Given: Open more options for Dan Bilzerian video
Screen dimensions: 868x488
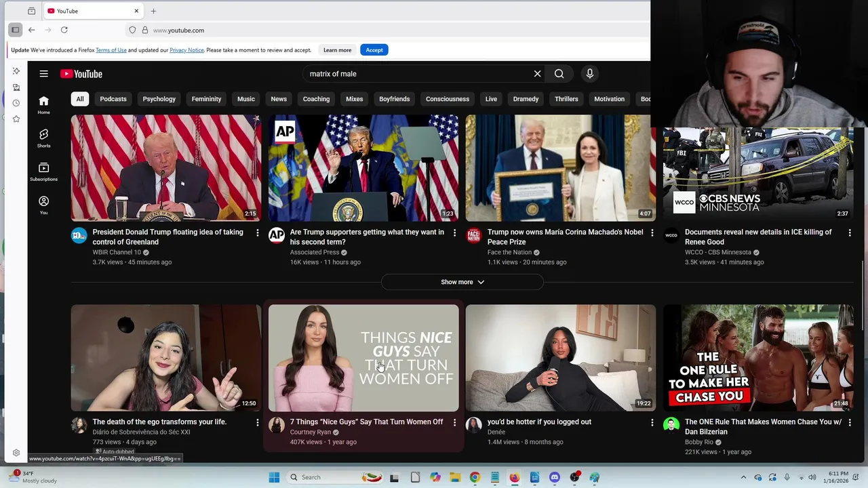Looking at the screenshot, I should pyautogui.click(x=849, y=422).
